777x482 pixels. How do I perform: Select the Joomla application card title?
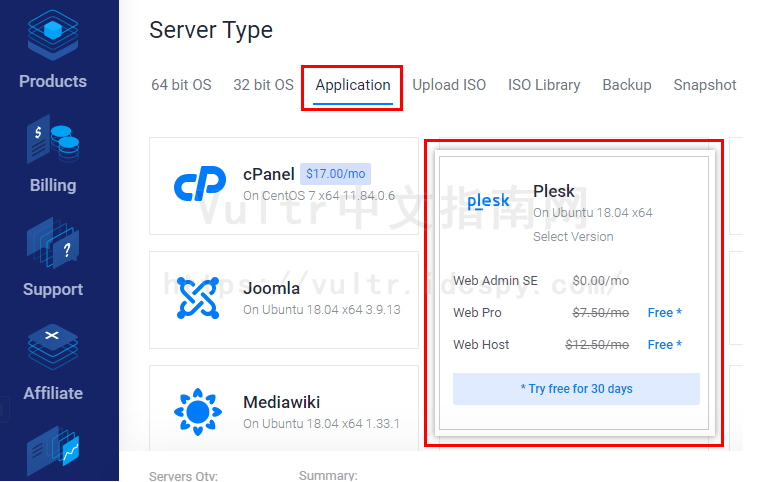[272, 288]
